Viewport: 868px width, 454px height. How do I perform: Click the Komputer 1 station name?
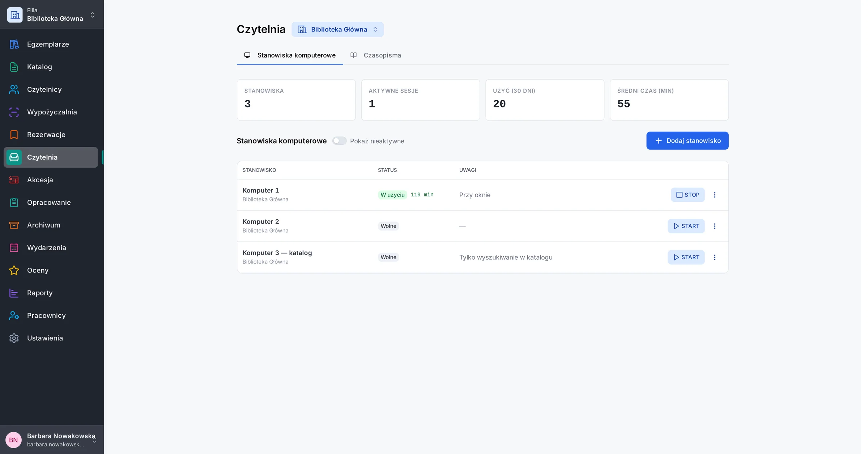click(260, 190)
